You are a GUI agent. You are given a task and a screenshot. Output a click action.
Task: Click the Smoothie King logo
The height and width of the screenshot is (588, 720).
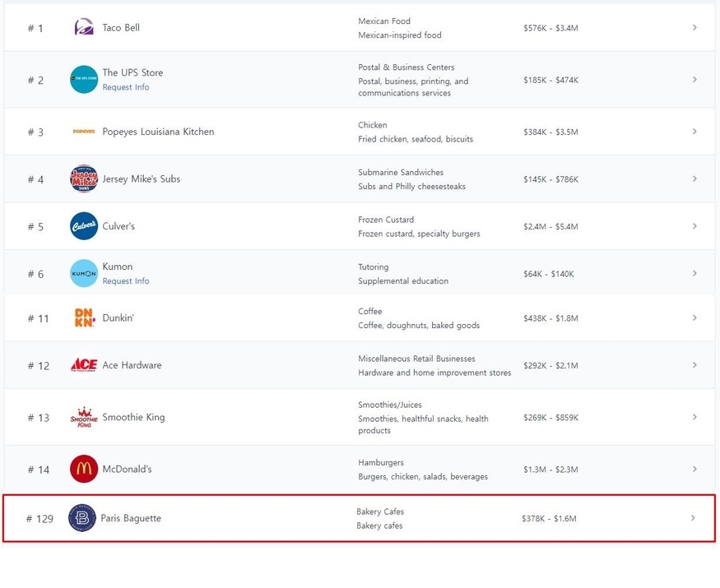click(x=84, y=417)
